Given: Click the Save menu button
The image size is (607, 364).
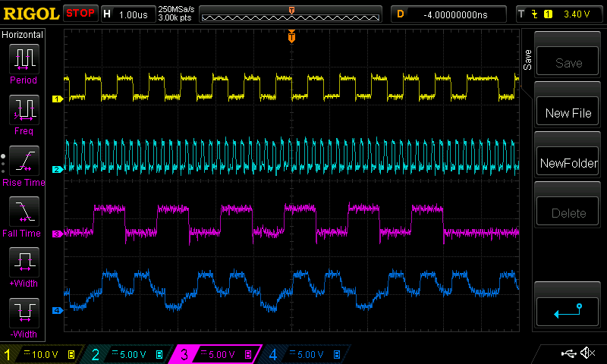Looking at the screenshot, I should coord(568,61).
